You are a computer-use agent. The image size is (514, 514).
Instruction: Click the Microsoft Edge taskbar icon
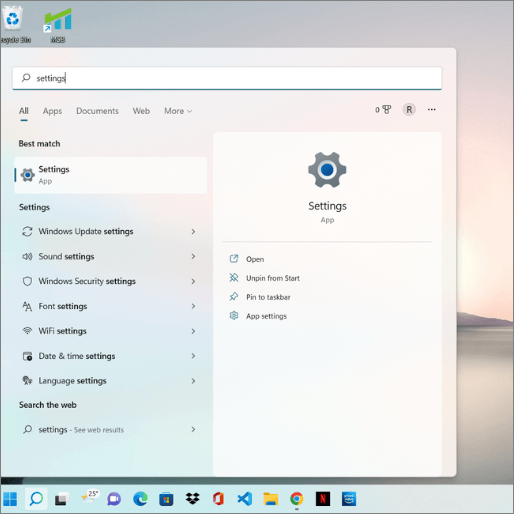140,499
